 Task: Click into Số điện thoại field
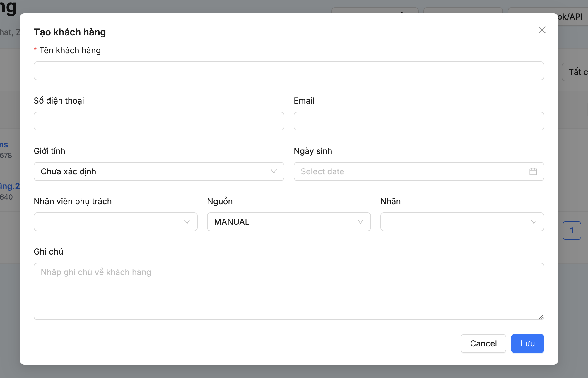pos(159,121)
